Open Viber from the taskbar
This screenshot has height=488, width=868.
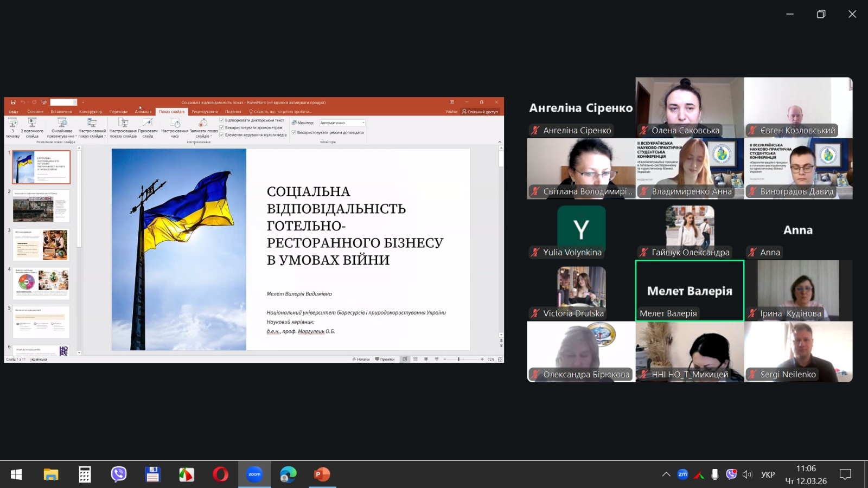[118, 474]
